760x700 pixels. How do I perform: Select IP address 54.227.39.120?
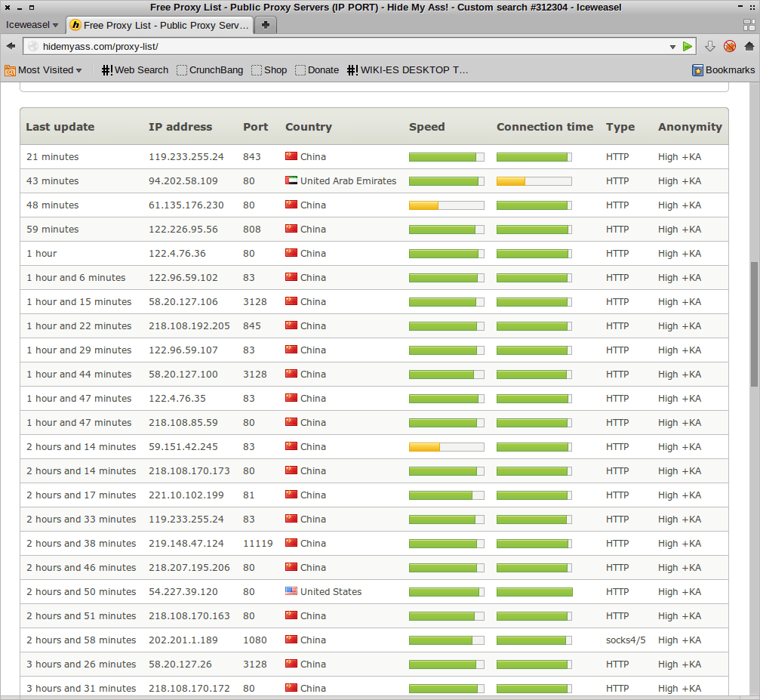click(x=183, y=592)
